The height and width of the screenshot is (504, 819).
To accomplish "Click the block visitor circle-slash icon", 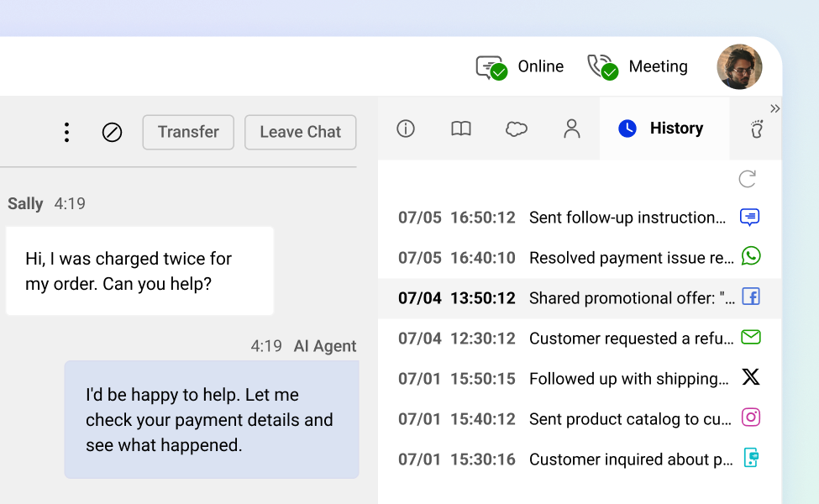I will [x=112, y=132].
